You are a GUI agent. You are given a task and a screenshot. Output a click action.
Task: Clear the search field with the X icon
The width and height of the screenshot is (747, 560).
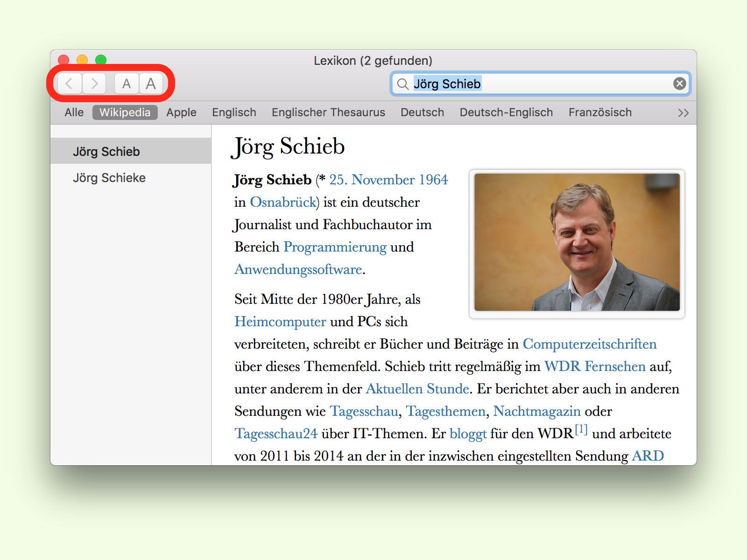[679, 84]
